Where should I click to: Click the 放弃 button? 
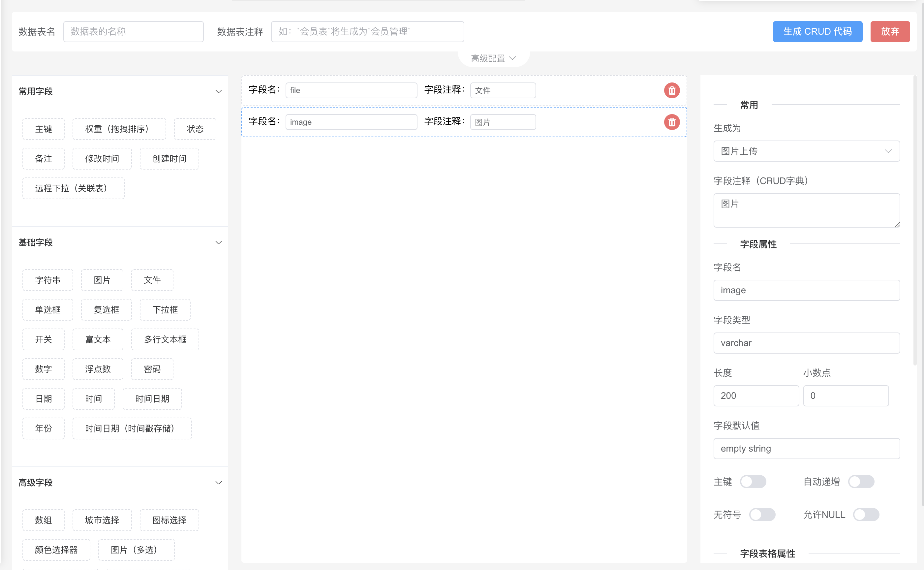[890, 31]
